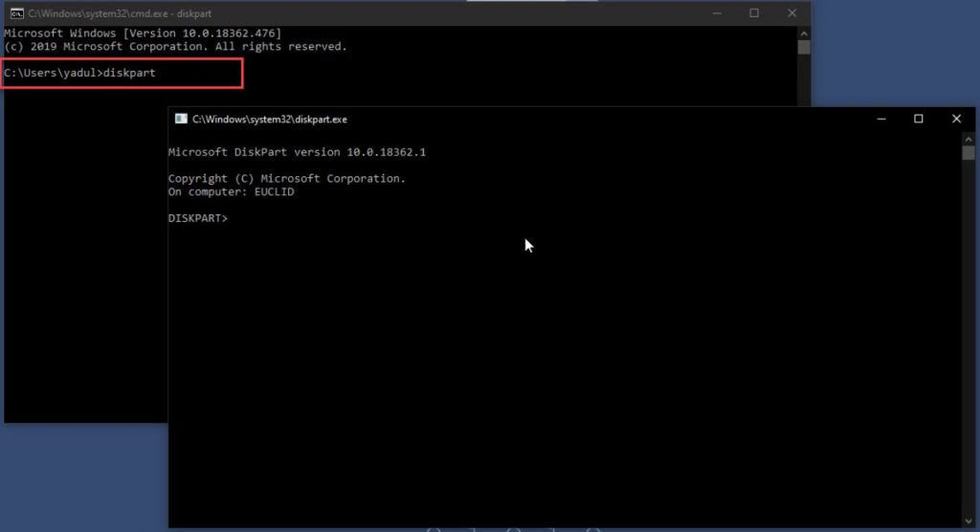980x532 pixels.
Task: Click the 'On computer: EUCLID' line
Action: 232,192
